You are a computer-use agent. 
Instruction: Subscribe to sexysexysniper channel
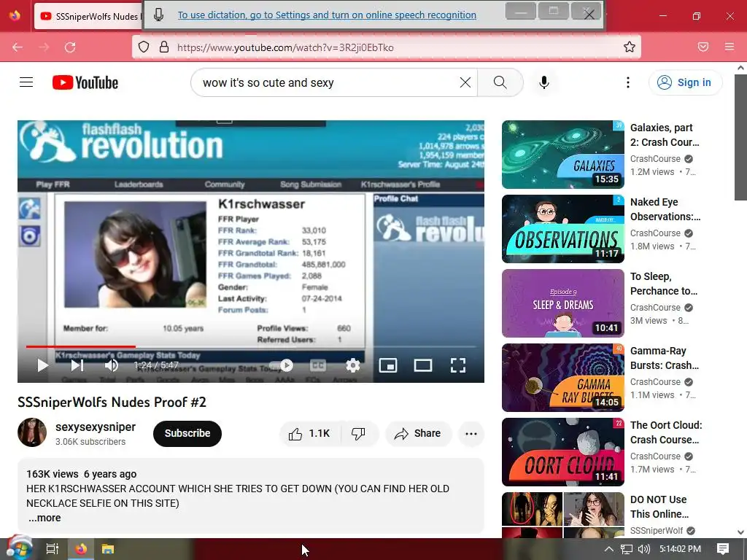(187, 433)
